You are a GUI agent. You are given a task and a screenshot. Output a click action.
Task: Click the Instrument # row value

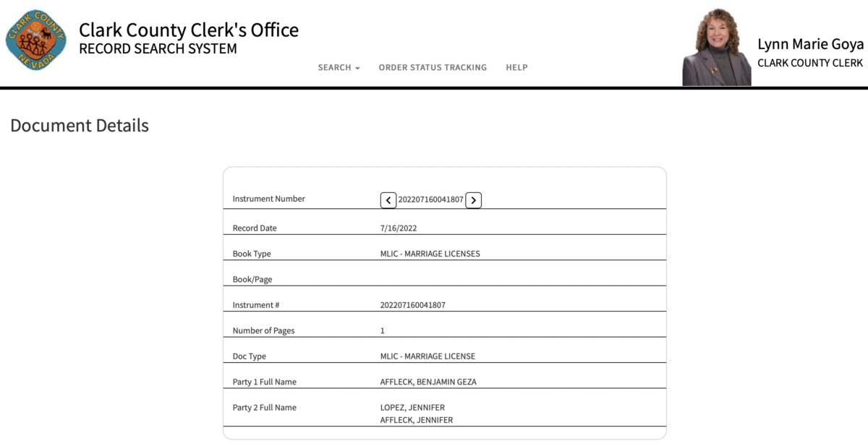(412, 305)
